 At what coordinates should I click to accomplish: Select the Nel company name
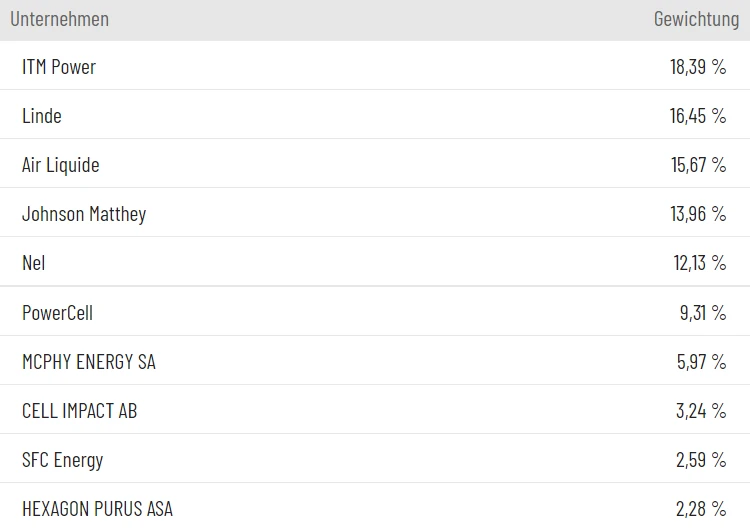point(34,263)
